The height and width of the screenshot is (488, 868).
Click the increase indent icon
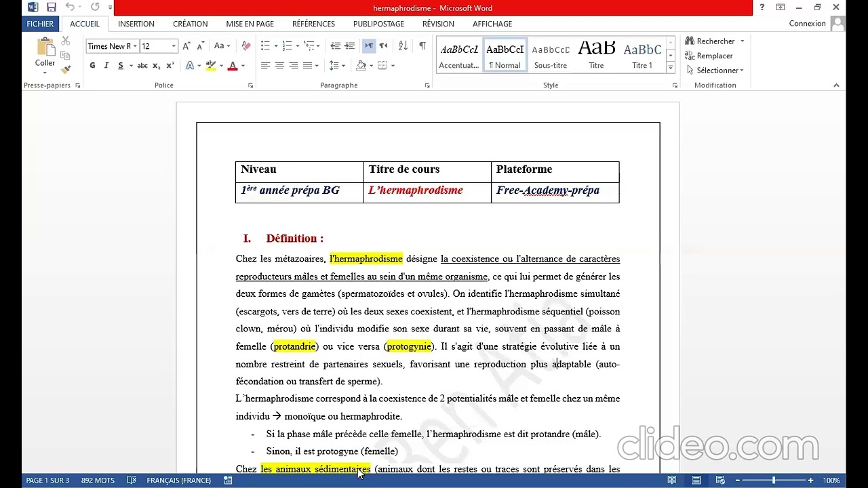pyautogui.click(x=349, y=46)
